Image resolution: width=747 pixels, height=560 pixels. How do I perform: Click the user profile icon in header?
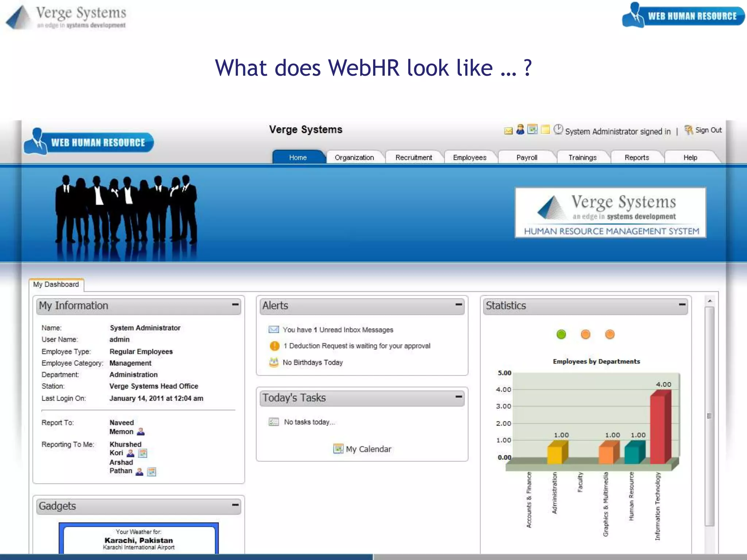coord(520,129)
